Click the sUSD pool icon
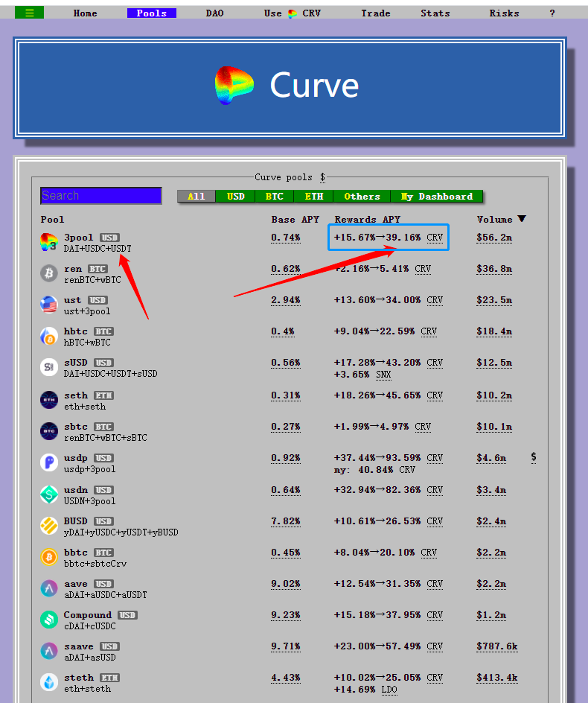This screenshot has width=588, height=703. click(49, 367)
